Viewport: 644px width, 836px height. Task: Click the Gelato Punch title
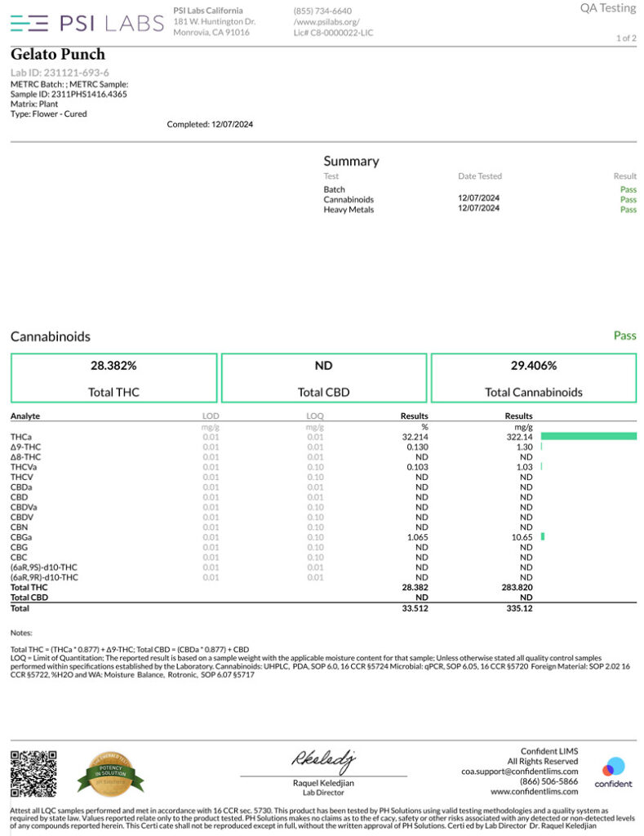click(x=58, y=55)
